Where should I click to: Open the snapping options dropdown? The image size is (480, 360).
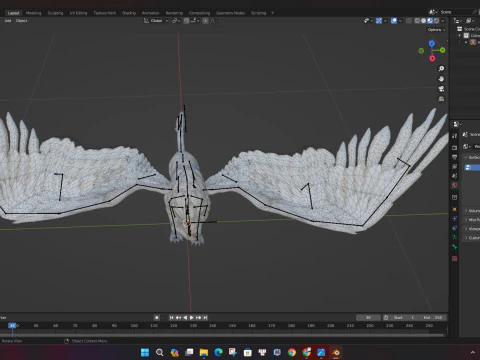195,21
